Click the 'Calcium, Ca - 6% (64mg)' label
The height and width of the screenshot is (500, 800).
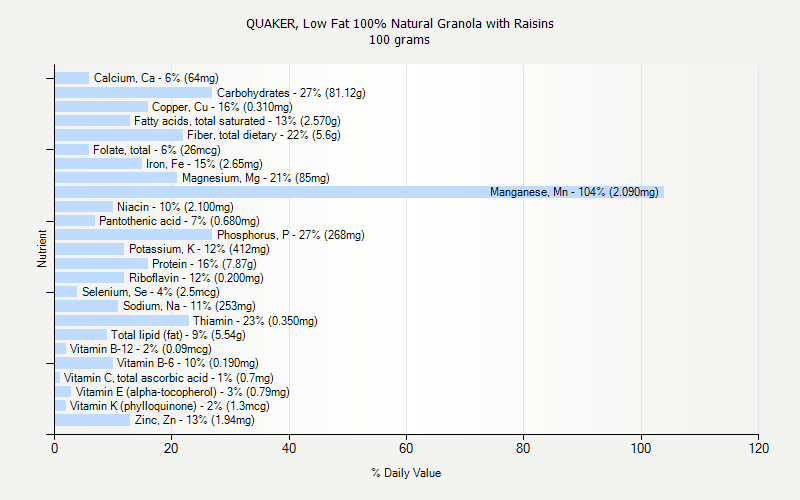156,78
